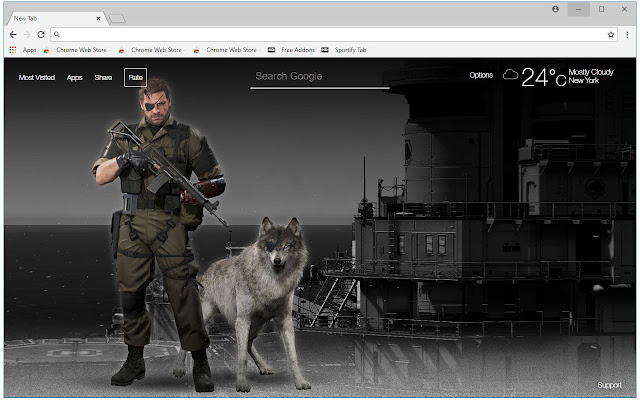Close the New Tab tab
Screen dimensions: 640x400
[x=98, y=18]
